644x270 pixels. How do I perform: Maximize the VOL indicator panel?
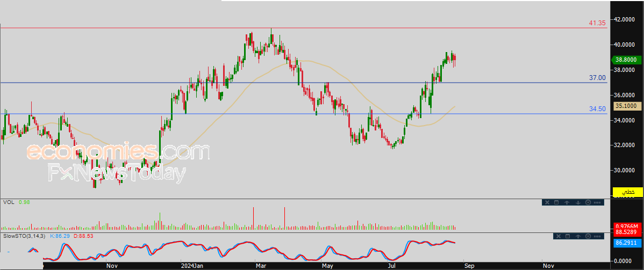(x=556, y=202)
